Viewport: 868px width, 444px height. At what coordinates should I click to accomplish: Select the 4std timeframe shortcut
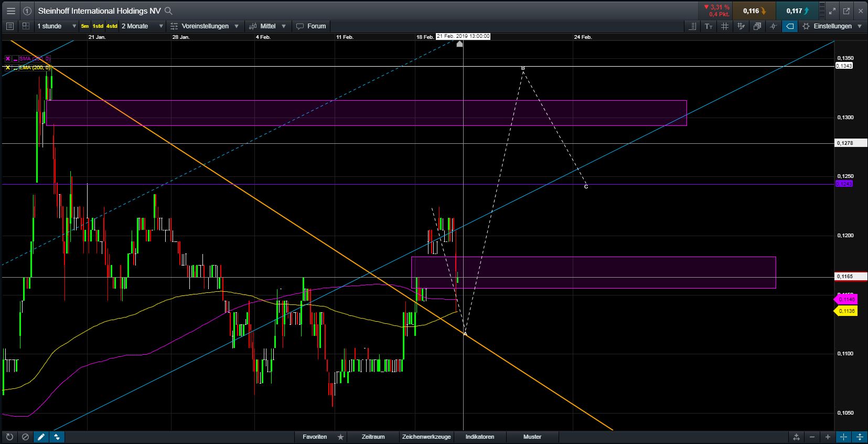[x=112, y=26]
